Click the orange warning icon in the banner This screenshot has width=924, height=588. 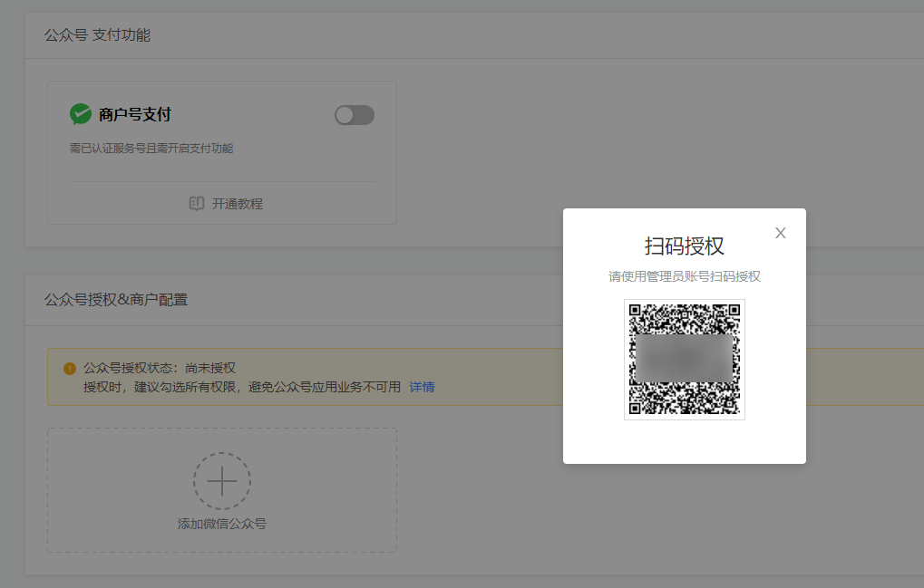click(x=70, y=369)
